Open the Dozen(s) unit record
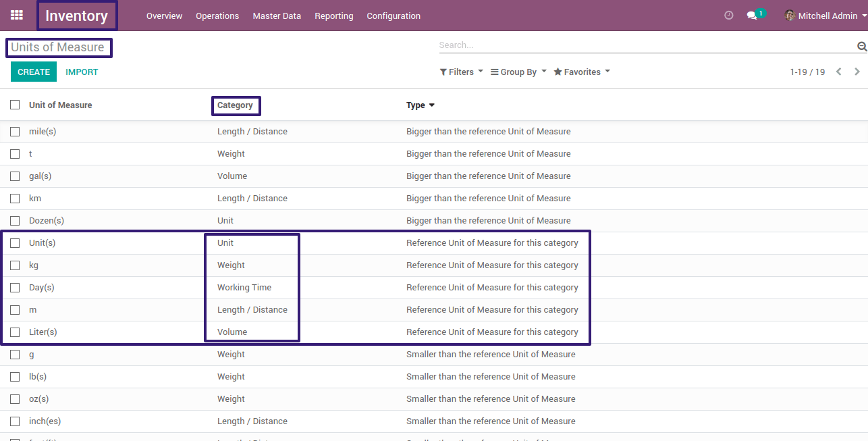This screenshot has height=441, width=868. (47, 221)
